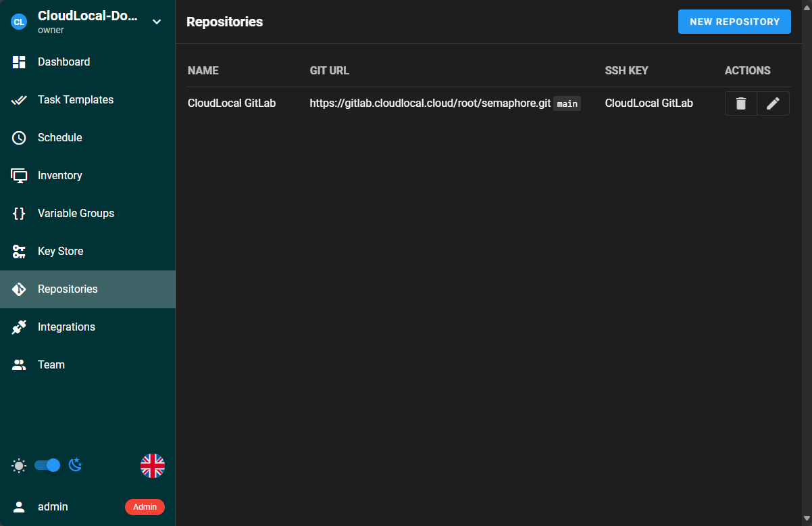Screen dimensions: 812x526
Task: Click the red Admin badge
Action: tap(145, 507)
